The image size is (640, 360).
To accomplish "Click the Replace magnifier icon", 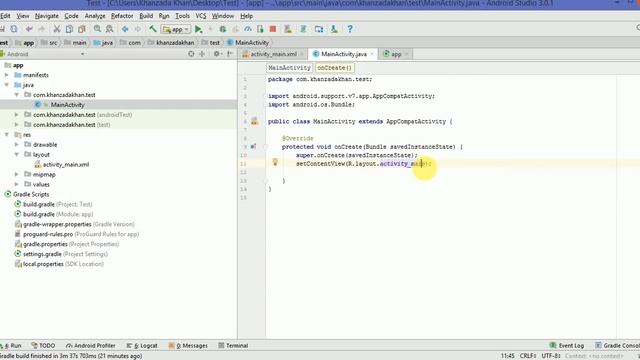I will [109, 29].
